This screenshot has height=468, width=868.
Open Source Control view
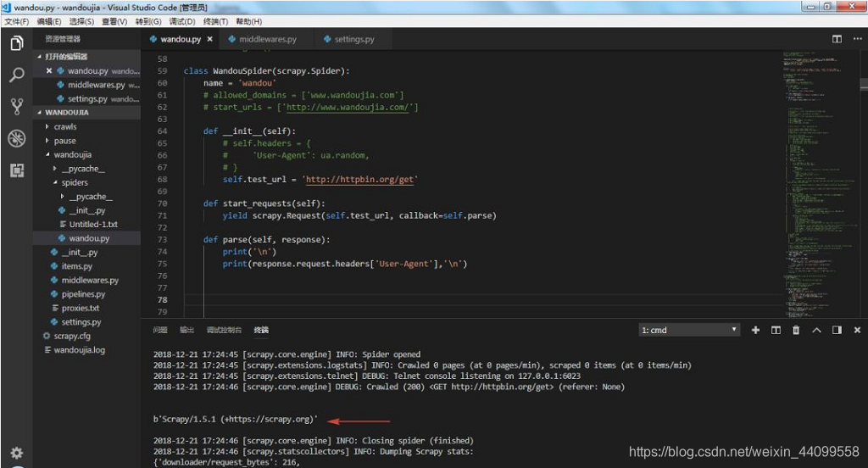click(17, 106)
